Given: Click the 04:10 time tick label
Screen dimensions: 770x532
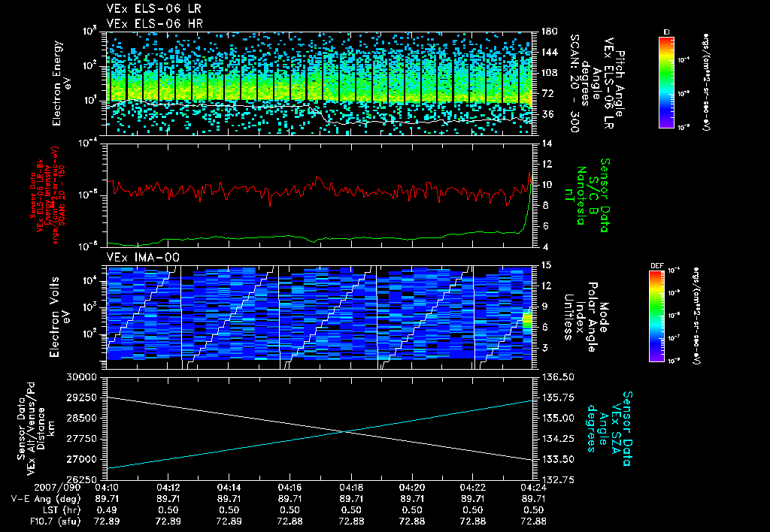Looking at the screenshot, I should pos(107,488).
